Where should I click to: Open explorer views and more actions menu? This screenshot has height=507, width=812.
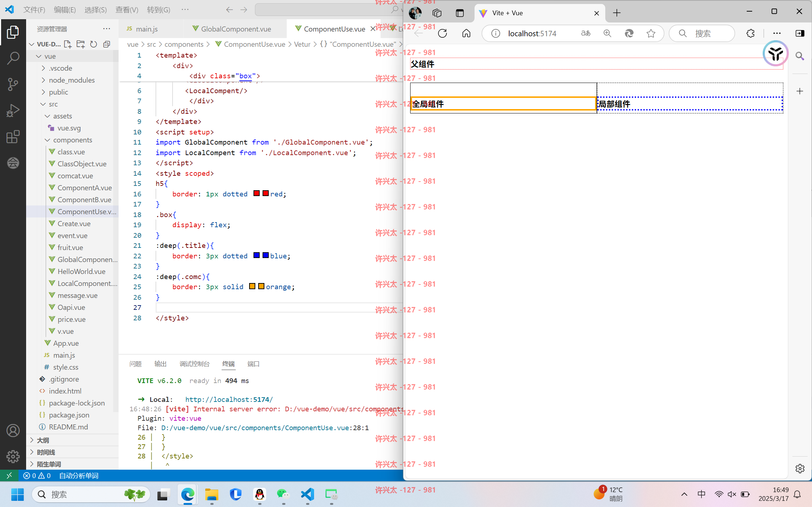pyautogui.click(x=107, y=29)
